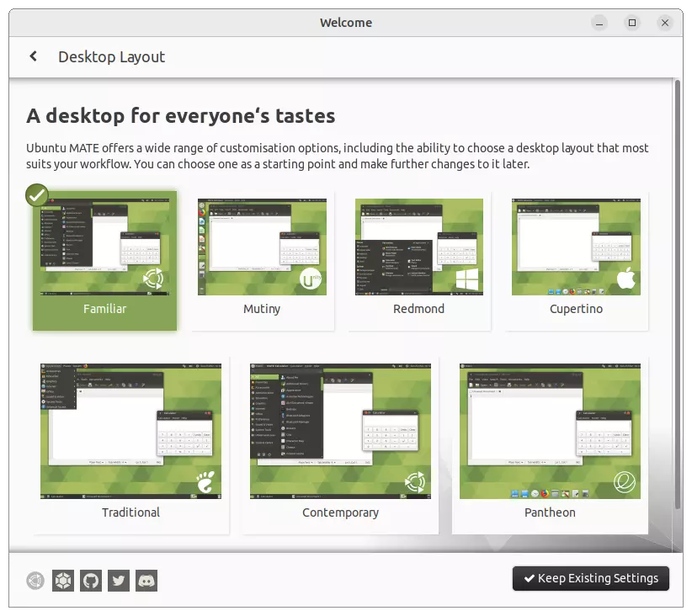
Task: Click the Familiar layout label text
Action: click(104, 309)
